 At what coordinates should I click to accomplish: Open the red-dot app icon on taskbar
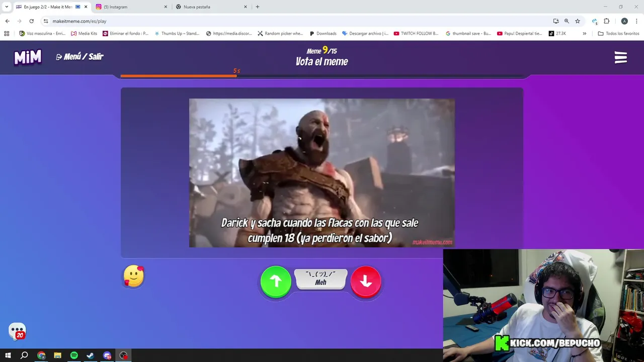[124, 355]
